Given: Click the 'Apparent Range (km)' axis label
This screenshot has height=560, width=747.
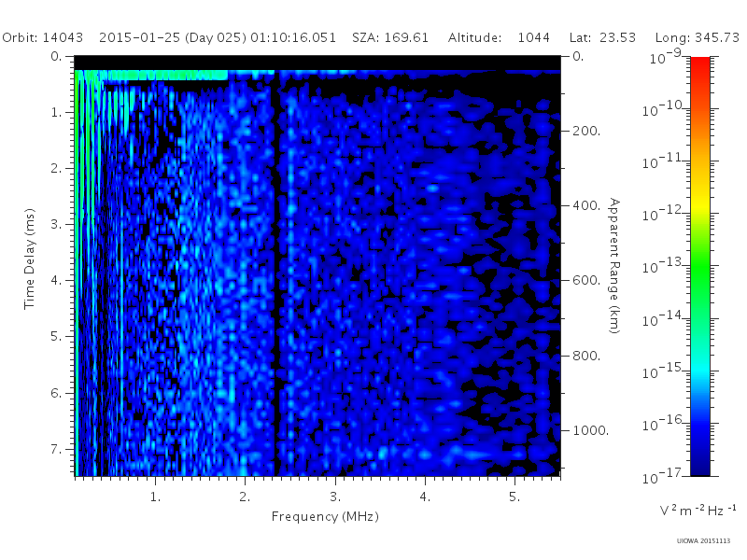Looking at the screenshot, I should (x=614, y=266).
